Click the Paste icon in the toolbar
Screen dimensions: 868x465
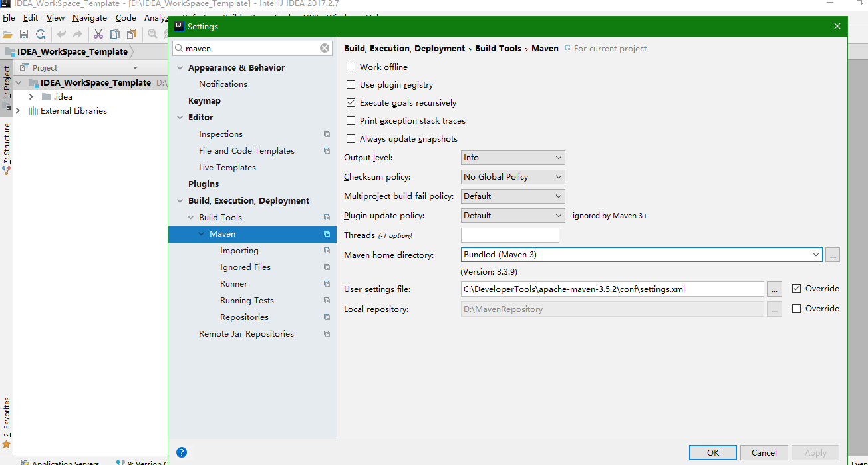(132, 34)
